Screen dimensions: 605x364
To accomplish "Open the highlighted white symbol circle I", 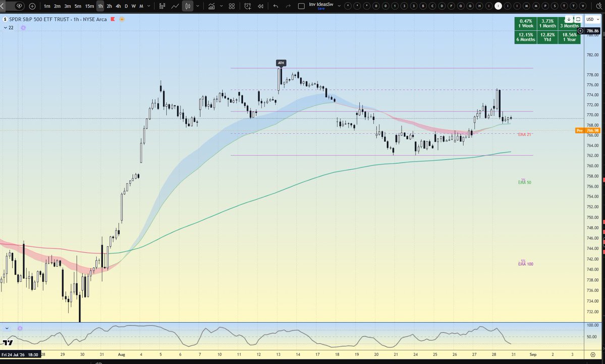I will click(x=498, y=6).
